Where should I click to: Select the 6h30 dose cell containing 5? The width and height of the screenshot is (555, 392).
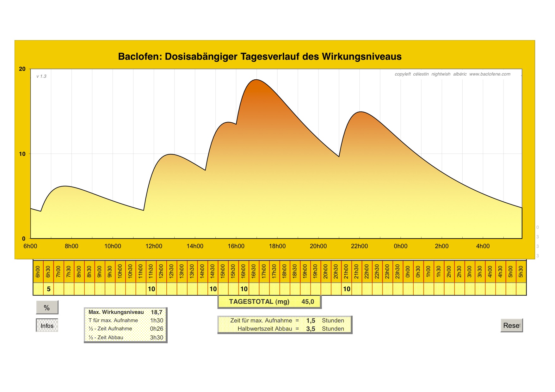(x=48, y=289)
